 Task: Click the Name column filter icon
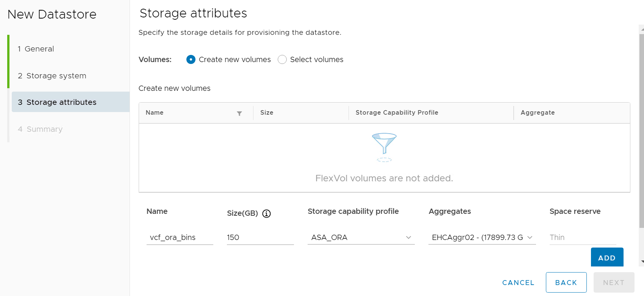click(239, 113)
